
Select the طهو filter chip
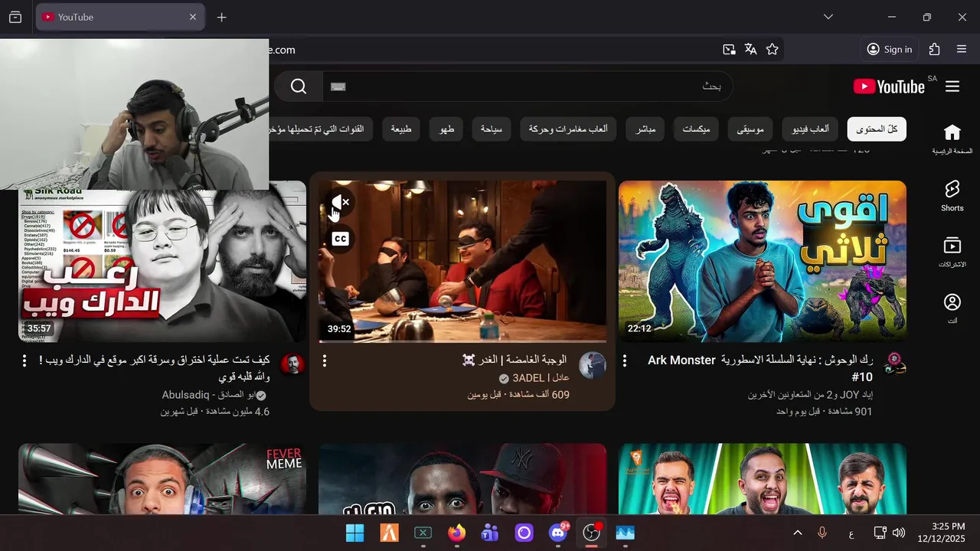tap(446, 129)
